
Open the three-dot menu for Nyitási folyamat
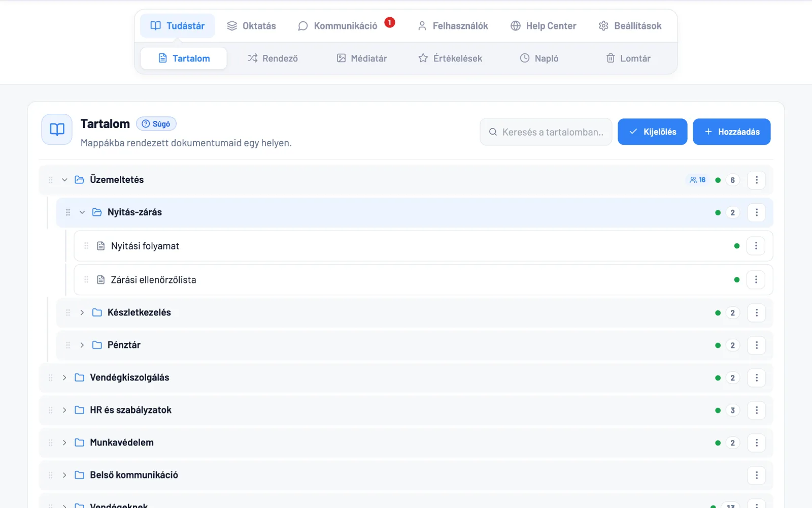coord(756,246)
